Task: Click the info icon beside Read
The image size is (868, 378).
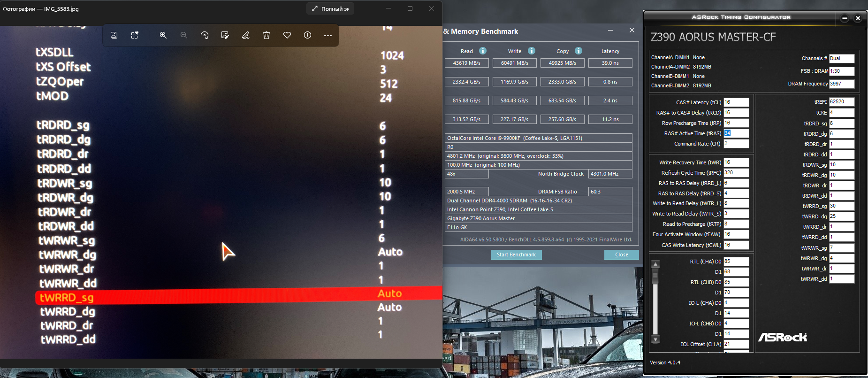Action: pyautogui.click(x=483, y=51)
